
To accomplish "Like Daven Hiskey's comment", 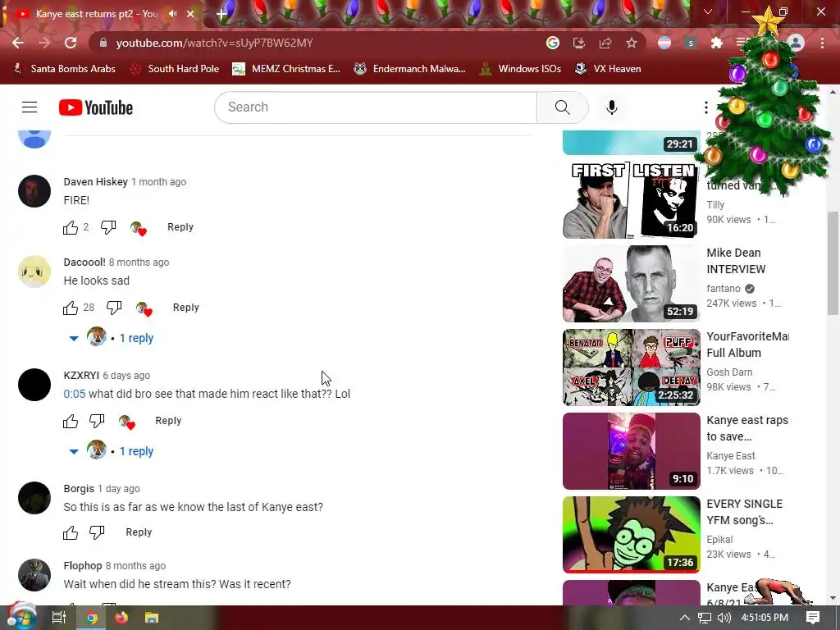I will [x=71, y=228].
